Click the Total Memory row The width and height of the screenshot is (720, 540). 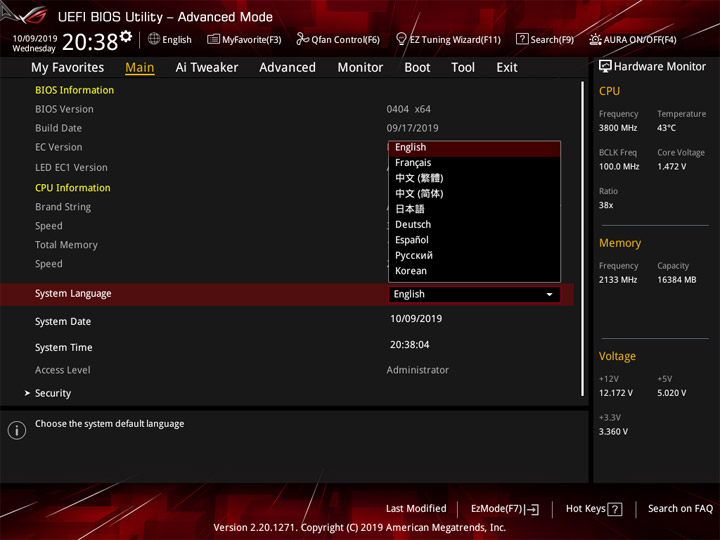(x=66, y=245)
